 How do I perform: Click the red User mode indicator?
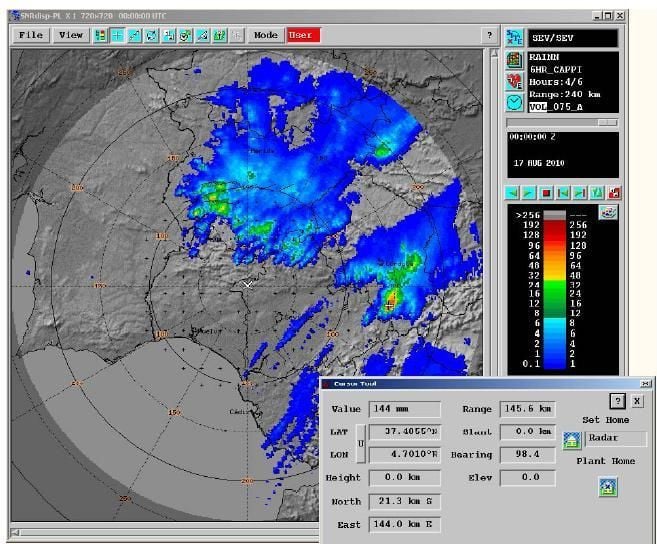click(x=303, y=35)
